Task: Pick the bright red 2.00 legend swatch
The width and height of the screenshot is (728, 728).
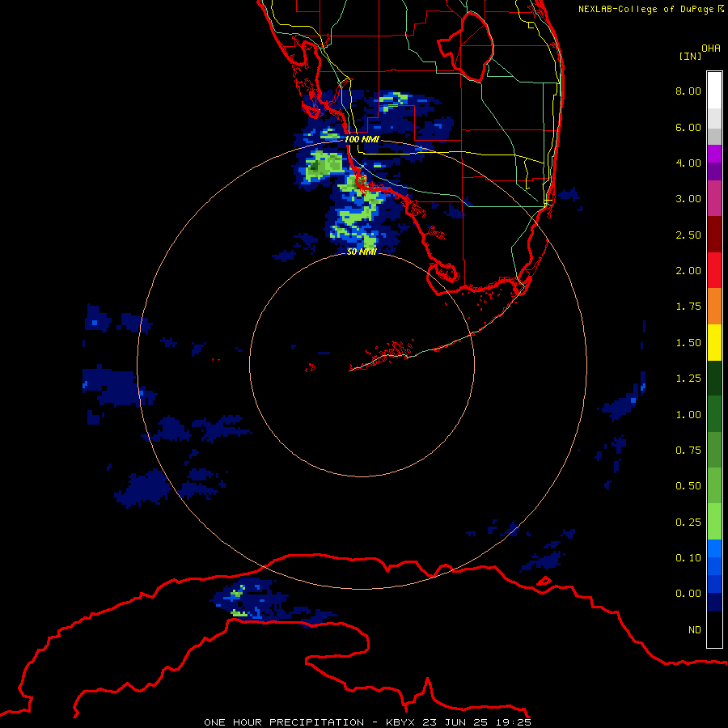Action: [714, 270]
